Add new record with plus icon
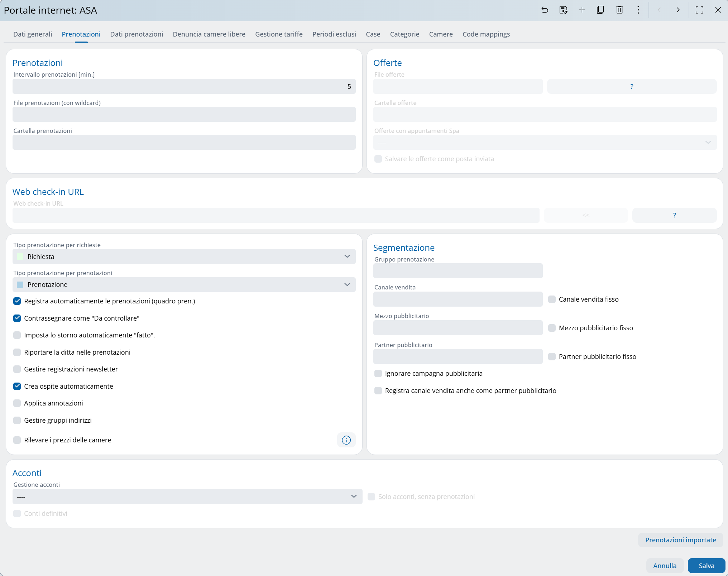This screenshot has height=576, width=728. pyautogui.click(x=582, y=10)
